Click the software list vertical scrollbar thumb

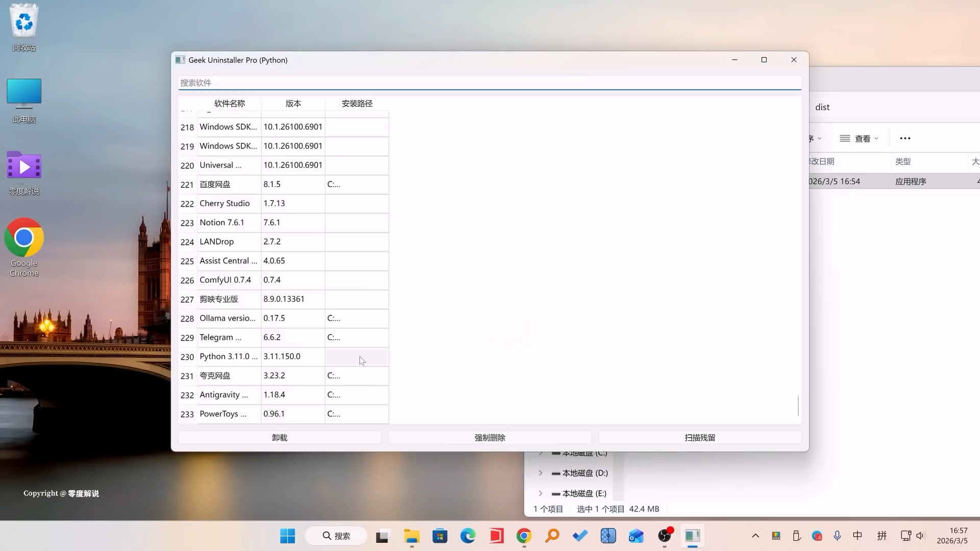[x=798, y=406]
